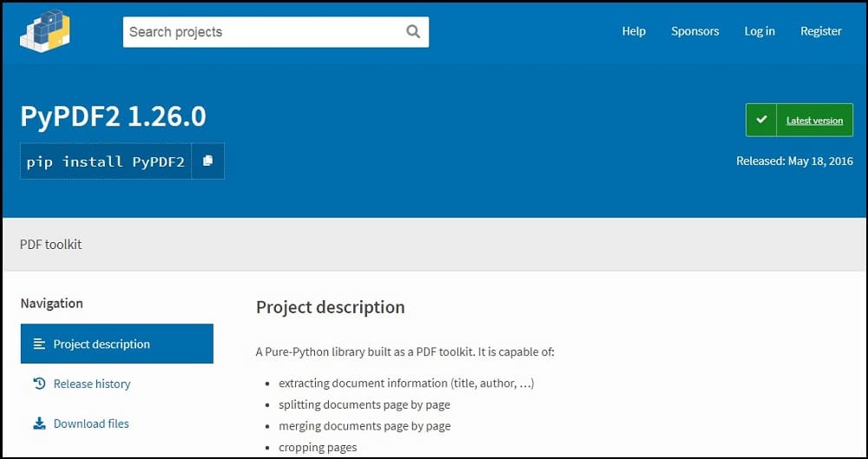Focus the Search projects field

(276, 31)
